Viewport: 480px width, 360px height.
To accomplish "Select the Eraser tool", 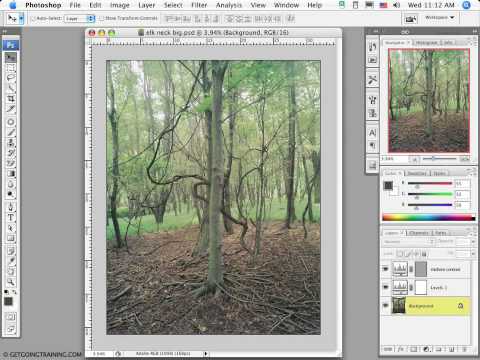I will tap(11, 163).
